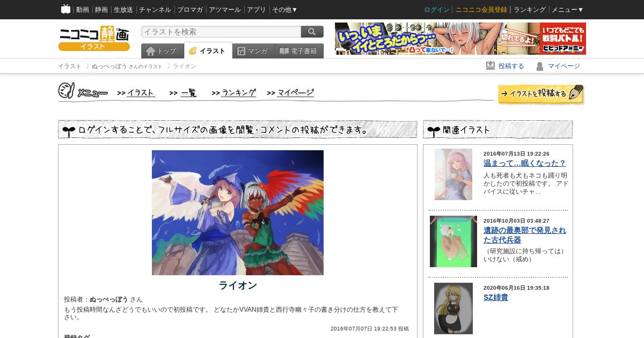Click the Niconico TV icon in top bar

(66, 9)
